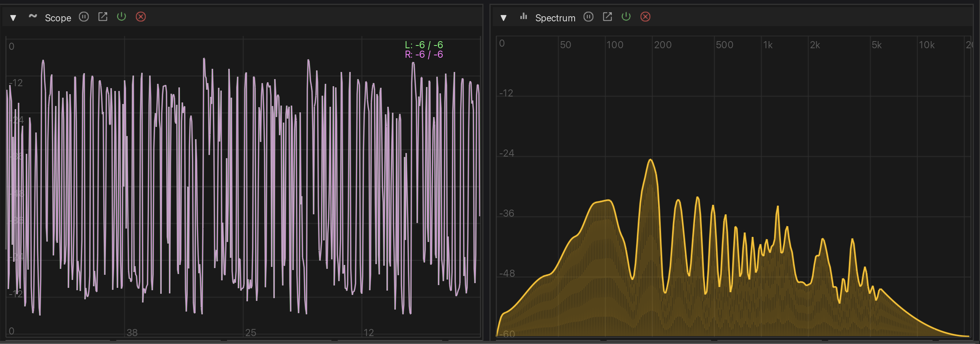Image resolution: width=980 pixels, height=344 pixels.
Task: Pop out the Scope panel
Action: coord(103,17)
